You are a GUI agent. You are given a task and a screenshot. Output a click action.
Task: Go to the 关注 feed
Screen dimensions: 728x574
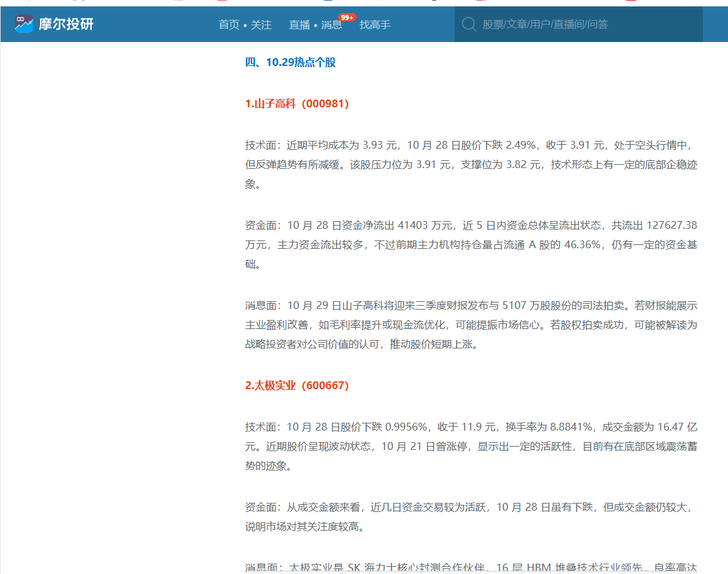[261, 25]
